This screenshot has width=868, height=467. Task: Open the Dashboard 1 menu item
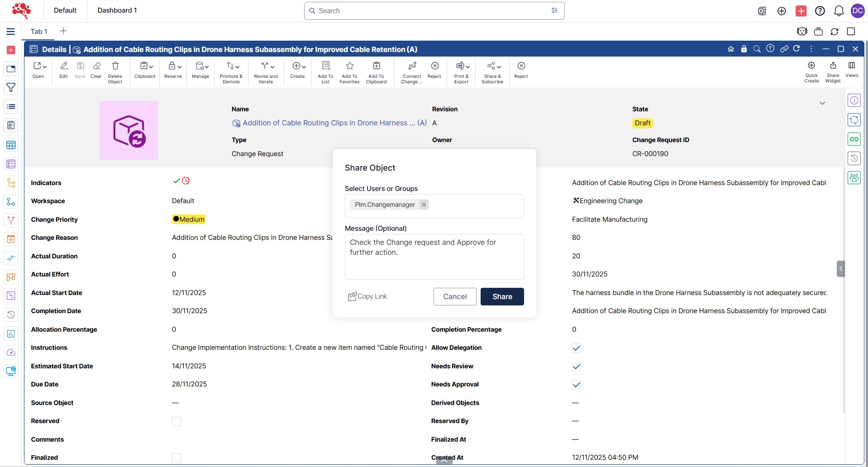pyautogui.click(x=117, y=10)
